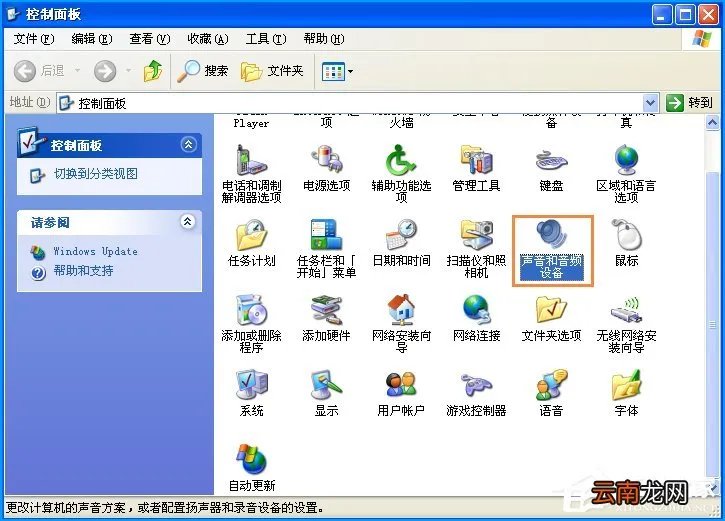
Task: Click 切换到分类视图 link
Action: tap(95, 174)
